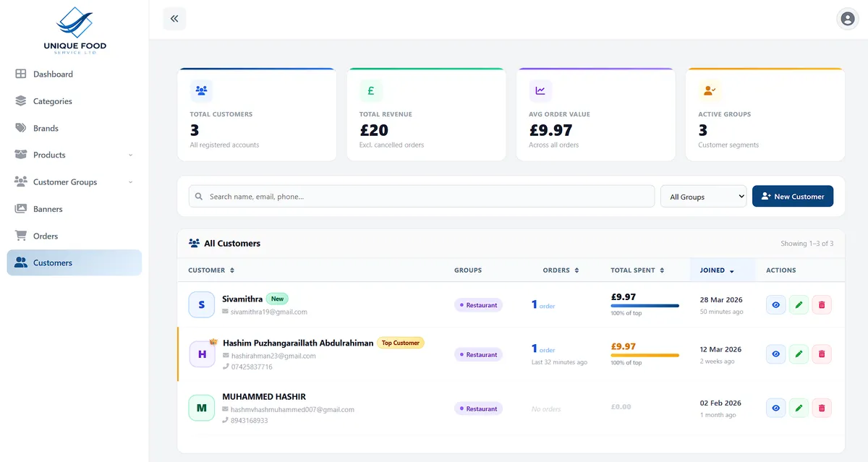Edit MUHAMMED HASHIR with pencil icon
The image size is (868, 462).
(x=799, y=408)
